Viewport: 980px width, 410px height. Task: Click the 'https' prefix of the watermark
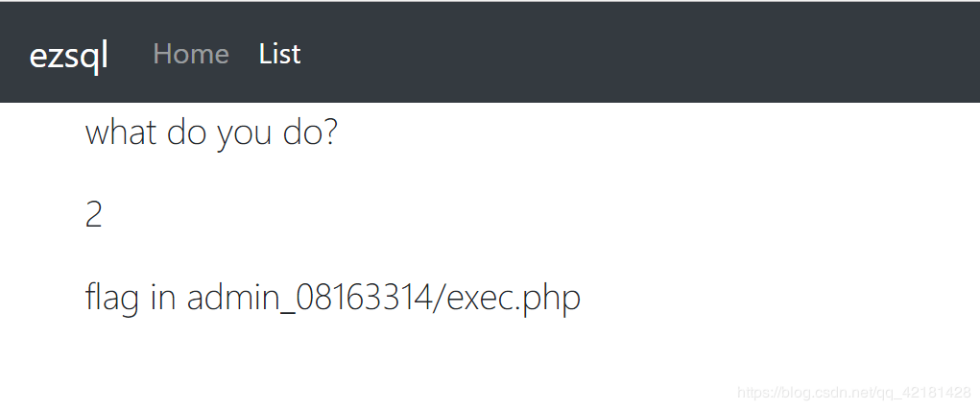(752, 393)
